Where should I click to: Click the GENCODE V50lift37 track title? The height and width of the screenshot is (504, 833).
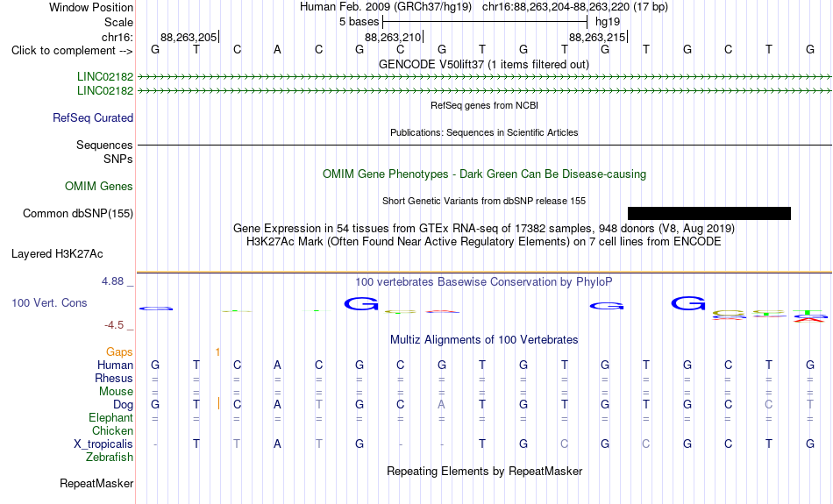point(484,64)
